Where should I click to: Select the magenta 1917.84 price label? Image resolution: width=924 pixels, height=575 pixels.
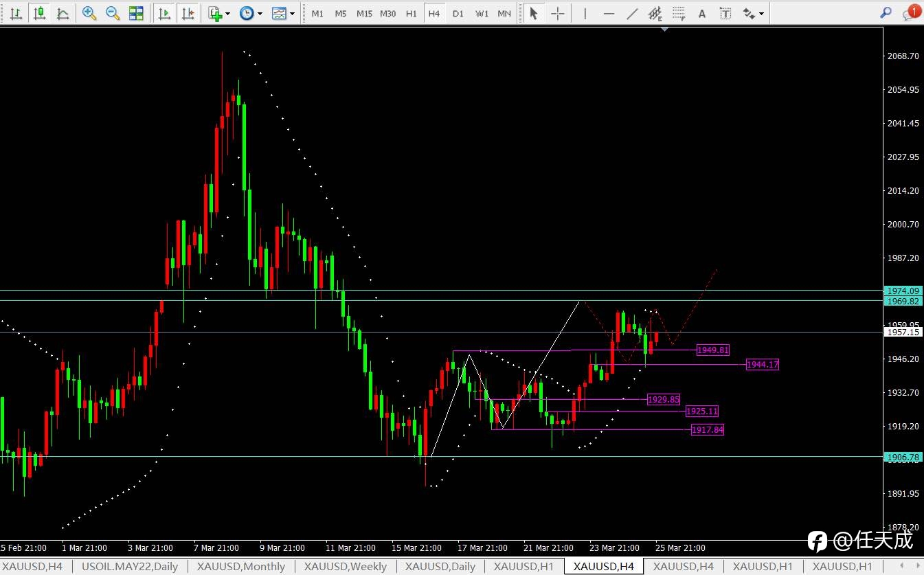(x=708, y=430)
